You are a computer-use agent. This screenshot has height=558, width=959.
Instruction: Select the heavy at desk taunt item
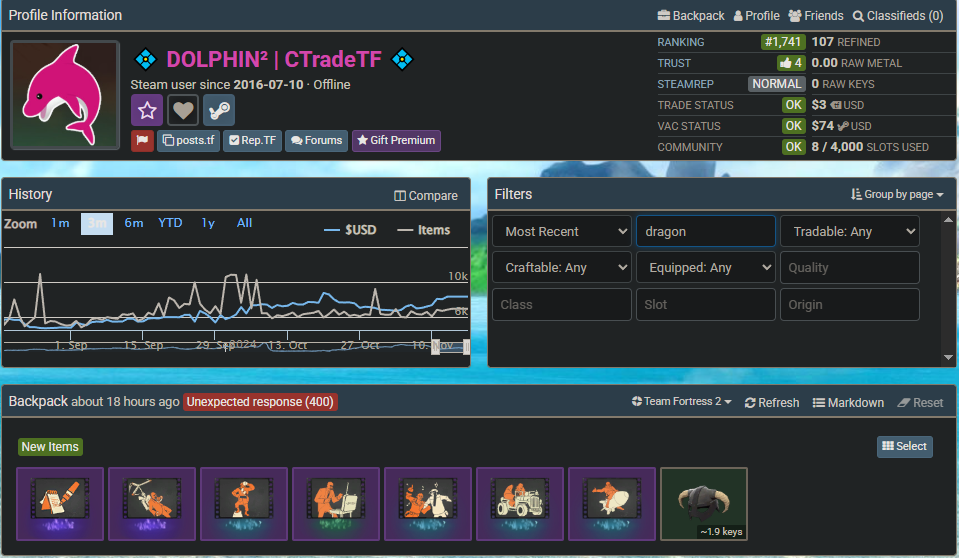(x=336, y=504)
